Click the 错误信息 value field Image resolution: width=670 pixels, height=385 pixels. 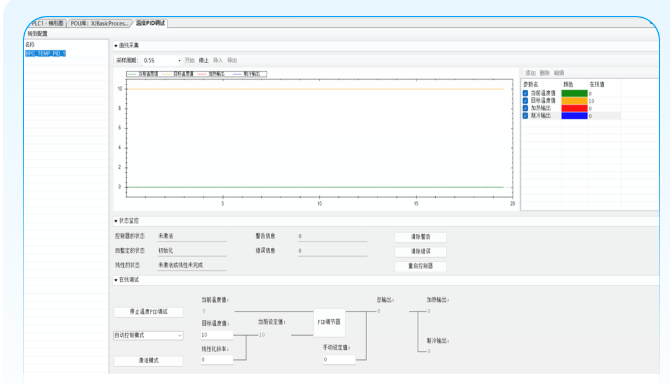[x=332, y=251]
